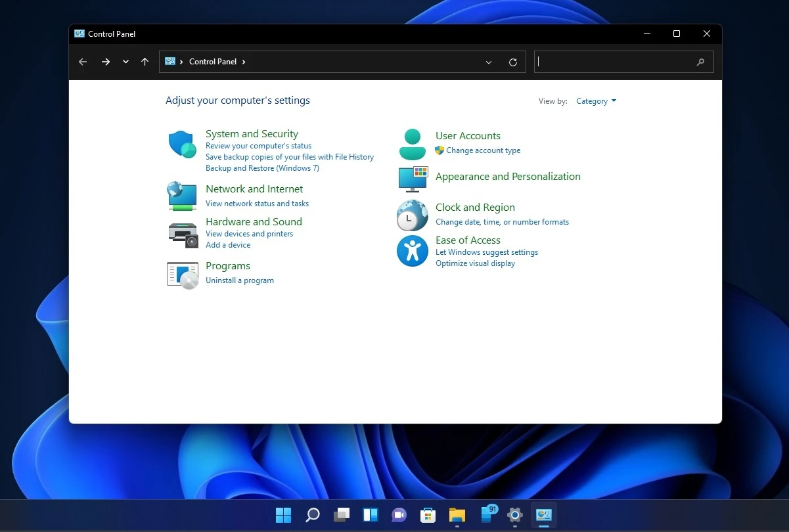
Task: Open the address bar dropdown arrow
Action: (x=488, y=62)
